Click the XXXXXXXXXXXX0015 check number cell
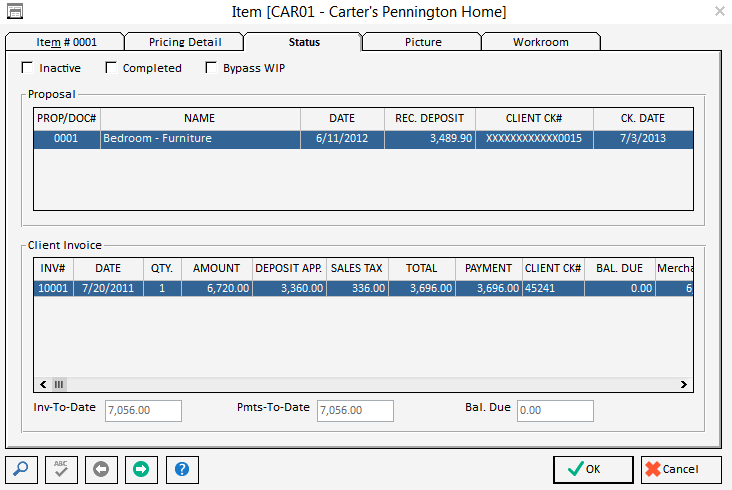 pos(534,139)
